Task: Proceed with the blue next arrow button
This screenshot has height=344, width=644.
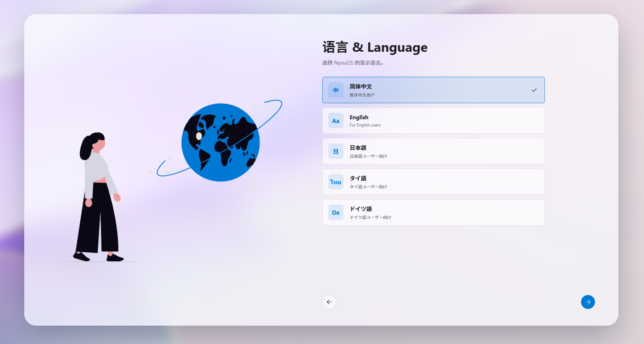Action: click(x=588, y=302)
